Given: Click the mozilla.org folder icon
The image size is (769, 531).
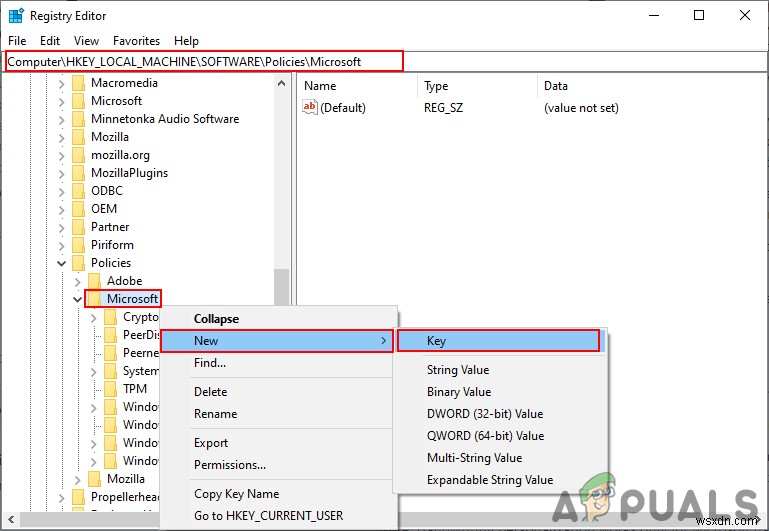Looking at the screenshot, I should [x=78, y=155].
